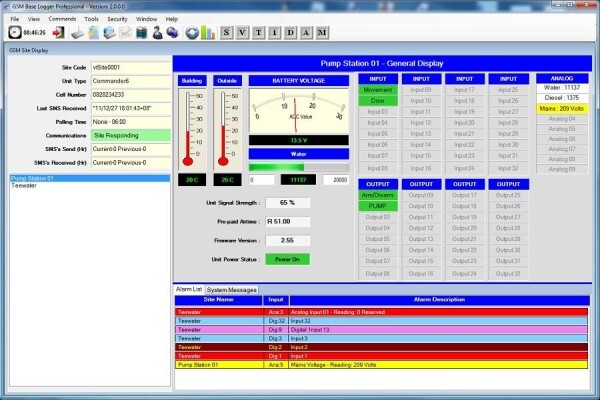
Task: Open the File menu
Action: (15, 19)
